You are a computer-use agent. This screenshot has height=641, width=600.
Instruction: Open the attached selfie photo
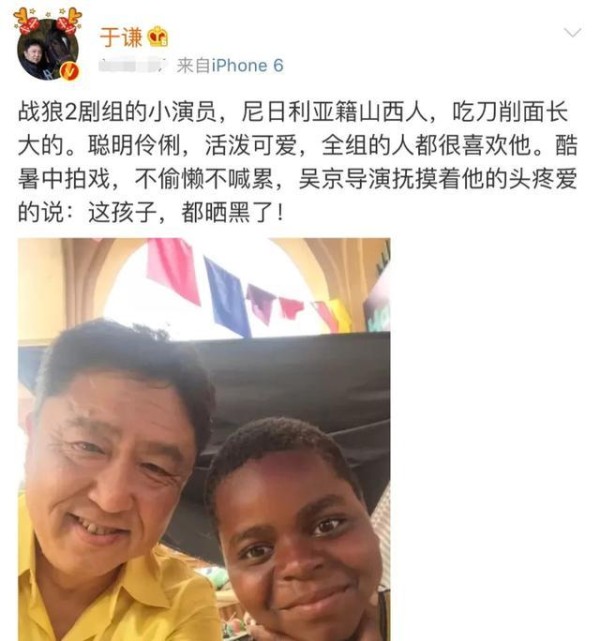click(x=204, y=439)
